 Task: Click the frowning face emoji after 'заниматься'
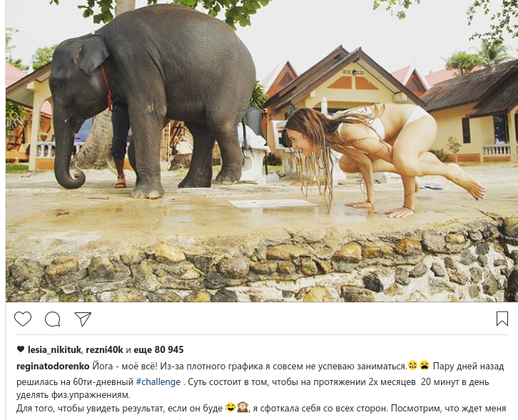(x=425, y=366)
